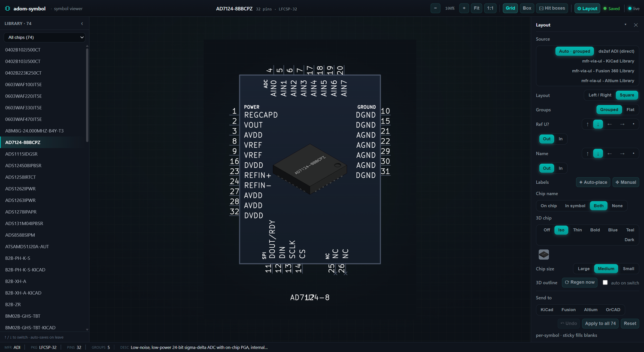The image size is (644, 352).
Task: Select mfr-via-ul - Altium Library source
Action: [608, 81]
